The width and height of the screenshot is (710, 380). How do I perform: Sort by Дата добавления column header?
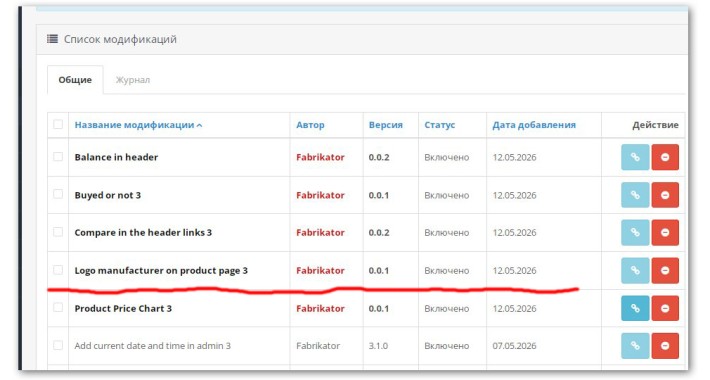point(534,125)
